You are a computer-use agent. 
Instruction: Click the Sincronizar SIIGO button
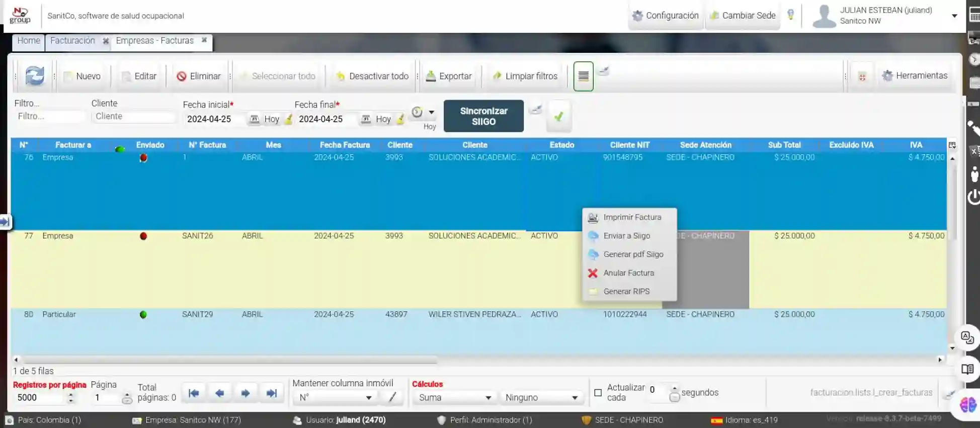483,116
